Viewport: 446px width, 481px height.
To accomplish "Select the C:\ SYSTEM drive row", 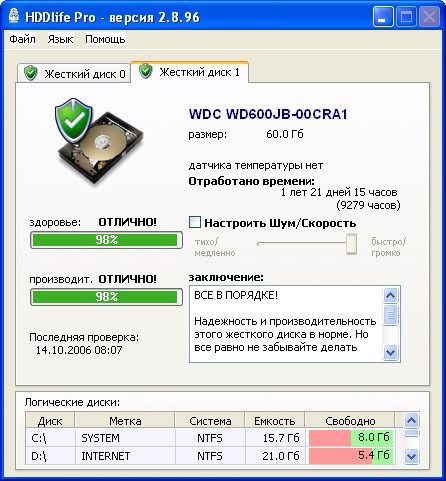I will coord(211,438).
